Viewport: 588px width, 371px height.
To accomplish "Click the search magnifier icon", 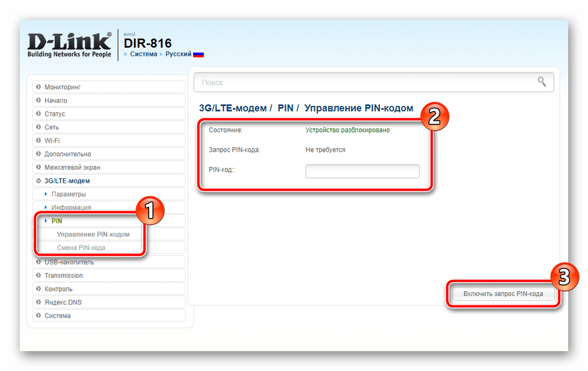I will pyautogui.click(x=542, y=81).
